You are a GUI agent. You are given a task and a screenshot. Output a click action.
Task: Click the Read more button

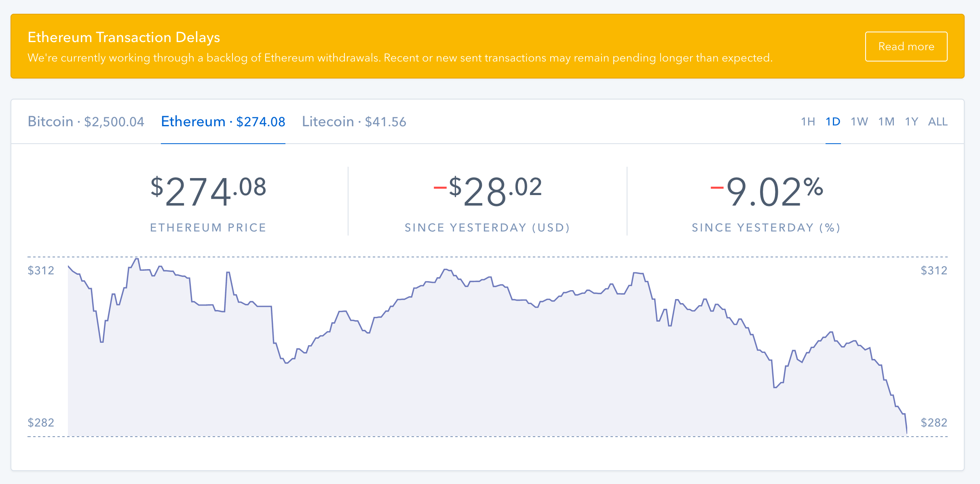906,47
